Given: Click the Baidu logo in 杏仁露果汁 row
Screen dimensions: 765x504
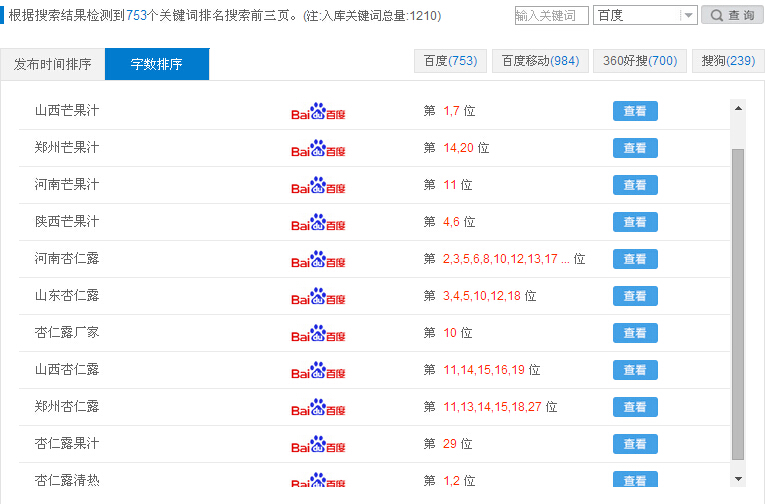Looking at the screenshot, I should coord(318,445).
